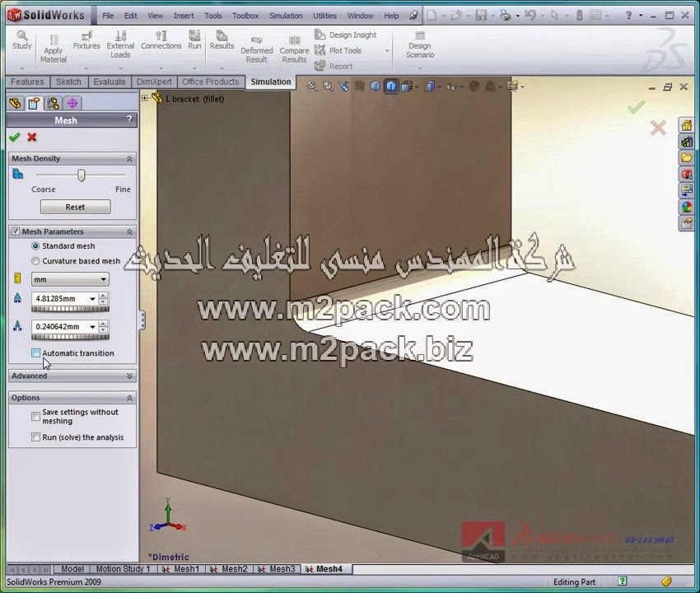This screenshot has width=700, height=593.
Task: Click the Save icon in the title toolbar
Action: click(481, 15)
